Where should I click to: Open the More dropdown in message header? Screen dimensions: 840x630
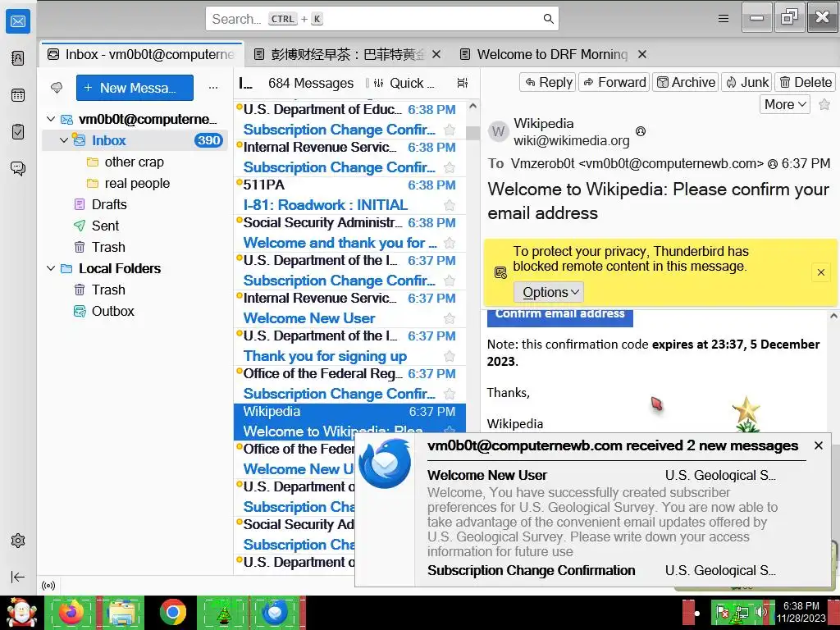(x=785, y=104)
